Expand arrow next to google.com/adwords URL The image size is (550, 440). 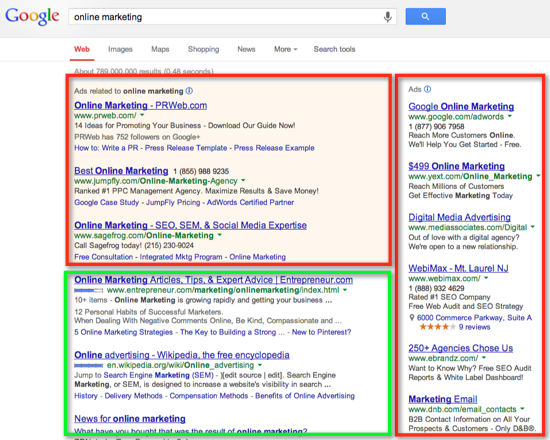(x=509, y=116)
